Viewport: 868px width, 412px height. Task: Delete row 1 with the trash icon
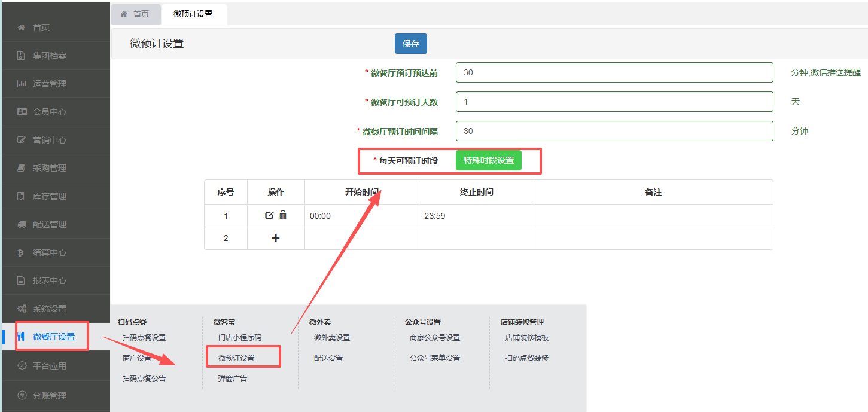coord(283,215)
